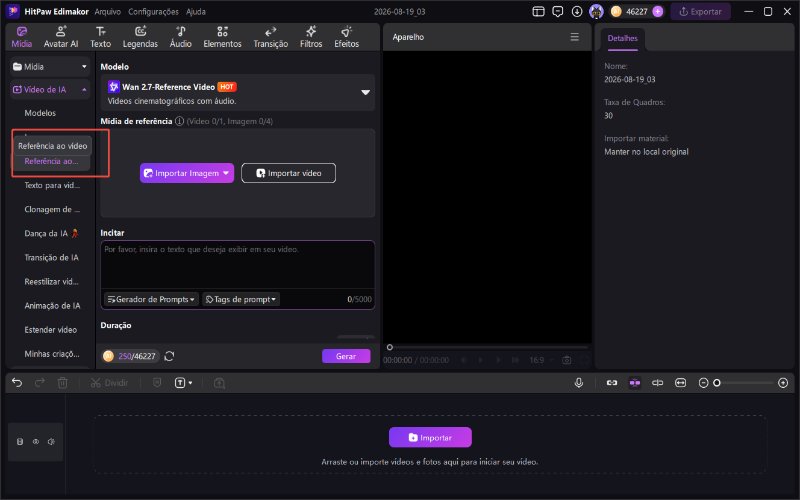Click the shield marker icon in timeline toolbar
This screenshot has width=800, height=500.
click(x=157, y=383)
